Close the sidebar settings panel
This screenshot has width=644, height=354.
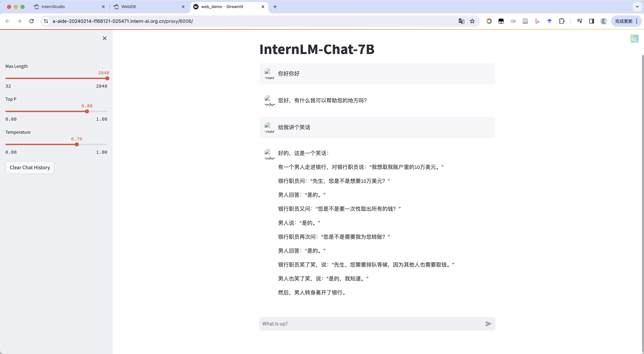[104, 38]
